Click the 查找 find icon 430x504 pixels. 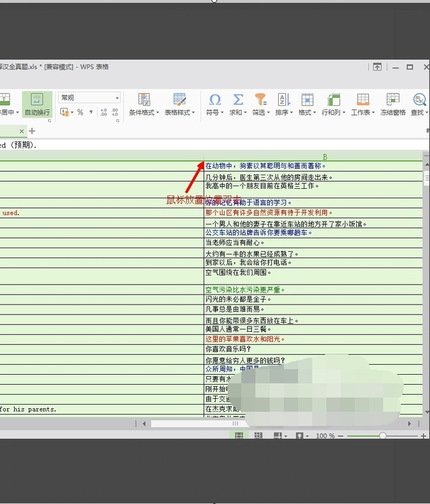pos(419,100)
